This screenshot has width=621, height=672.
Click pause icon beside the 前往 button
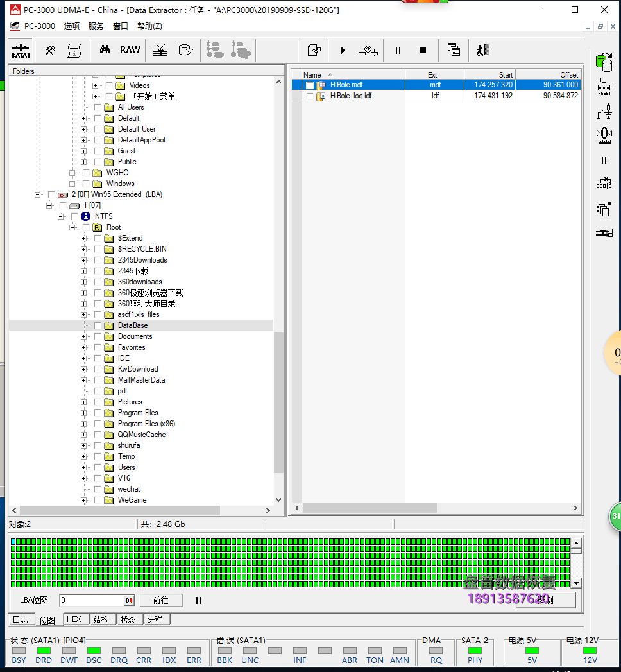click(198, 600)
